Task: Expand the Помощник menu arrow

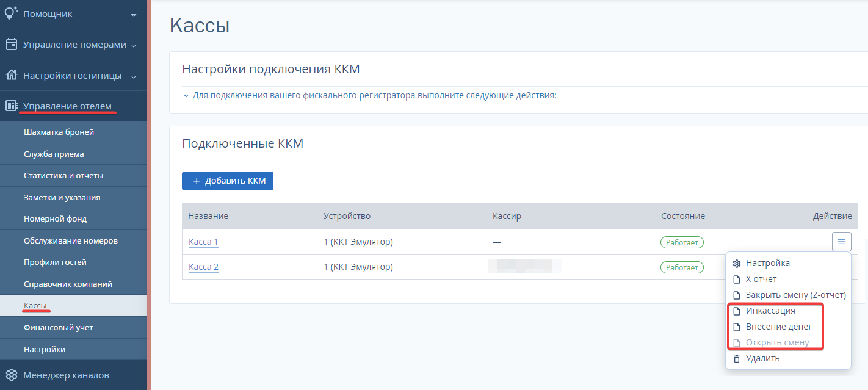Action: click(x=134, y=15)
